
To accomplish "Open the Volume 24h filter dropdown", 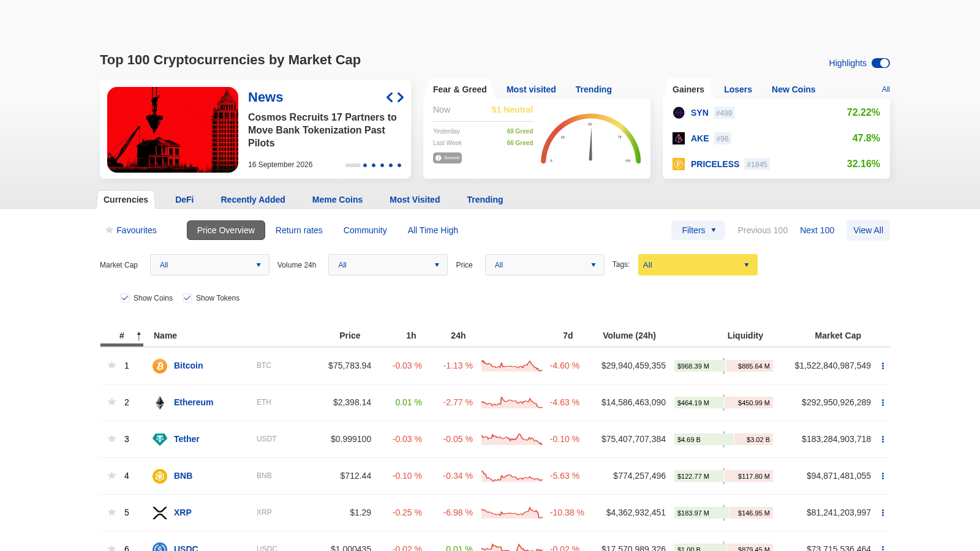I will pyautogui.click(x=388, y=265).
